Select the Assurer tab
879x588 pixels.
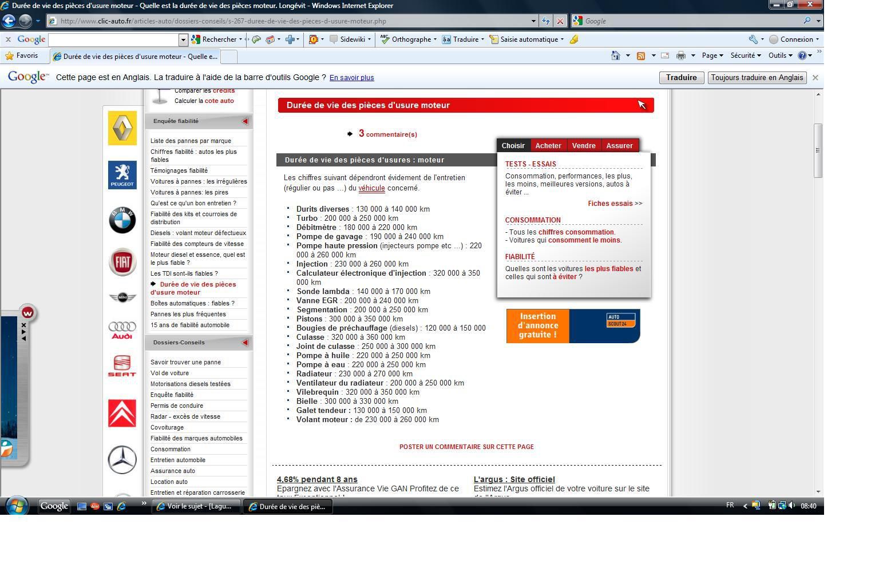619,145
